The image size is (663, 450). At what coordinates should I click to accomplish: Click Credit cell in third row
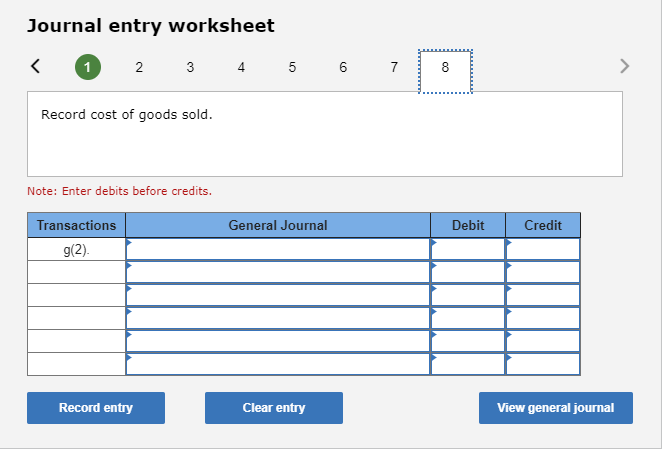543,295
